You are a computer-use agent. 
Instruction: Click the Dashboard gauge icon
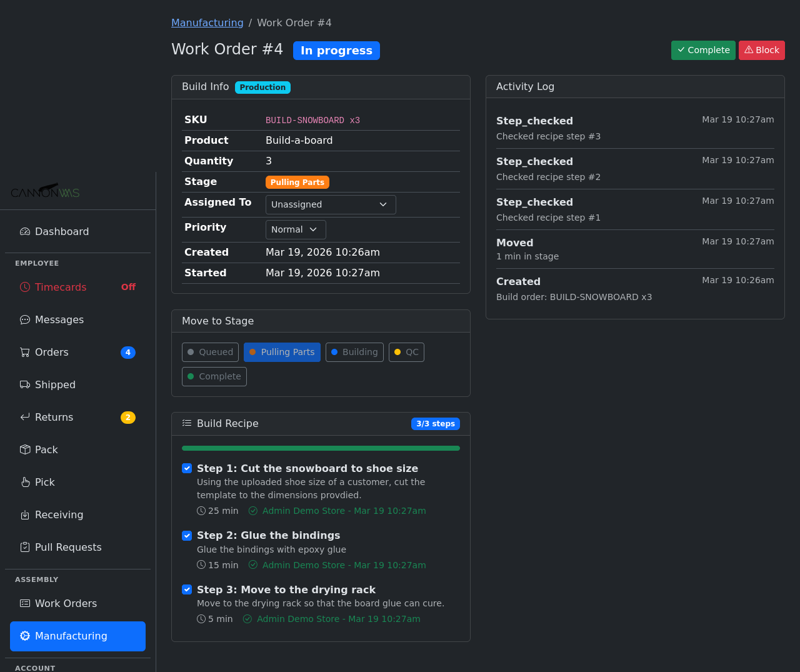click(25, 231)
